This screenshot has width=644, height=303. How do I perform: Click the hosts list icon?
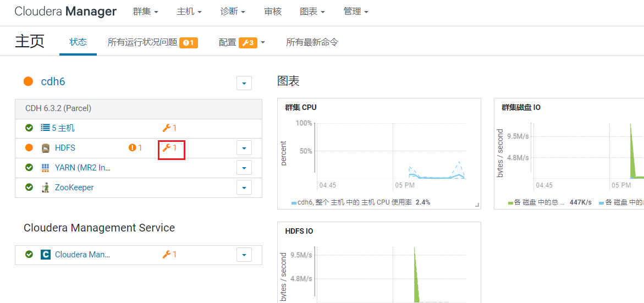tap(45, 128)
